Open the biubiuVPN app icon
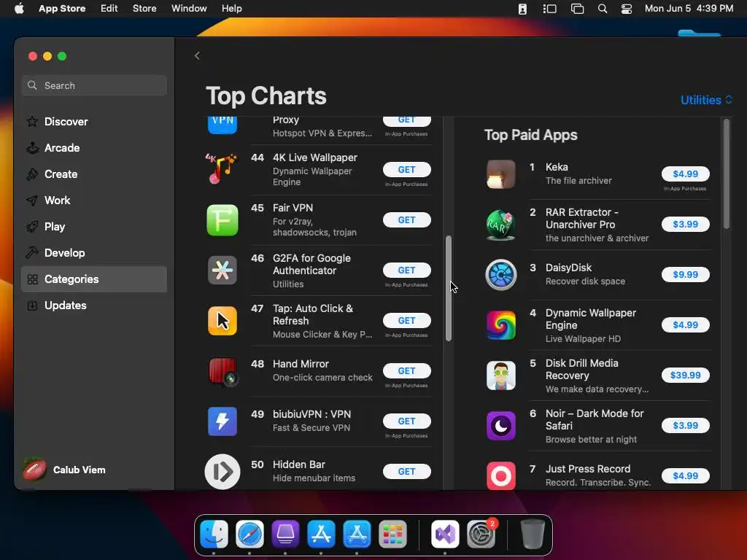Image resolution: width=747 pixels, height=560 pixels. click(x=222, y=421)
